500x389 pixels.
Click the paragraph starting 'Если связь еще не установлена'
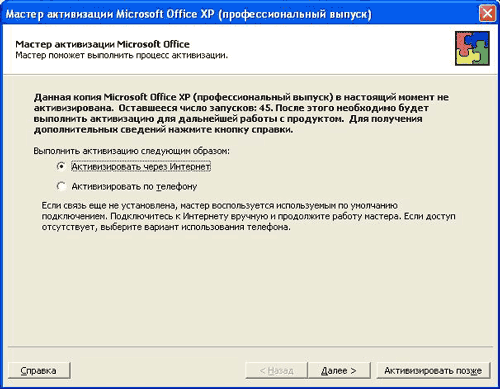coord(248,216)
